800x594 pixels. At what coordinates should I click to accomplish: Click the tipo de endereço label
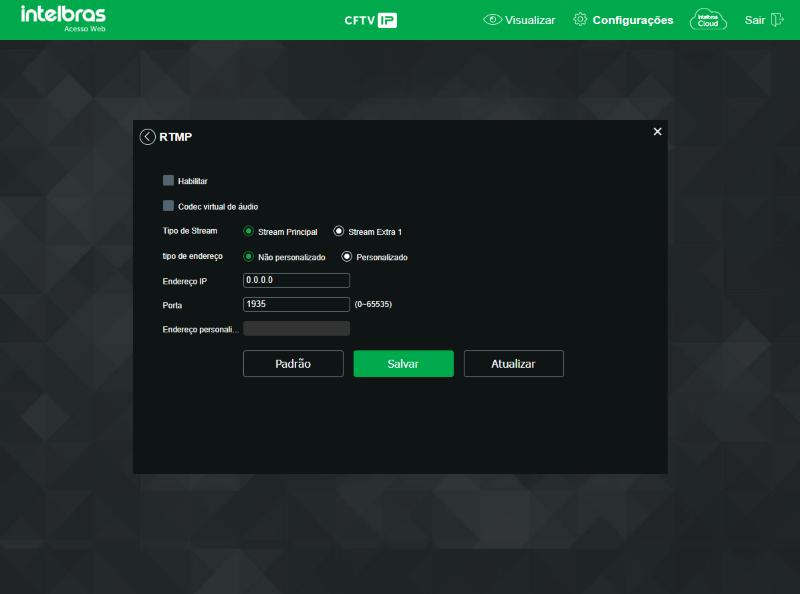[192, 256]
